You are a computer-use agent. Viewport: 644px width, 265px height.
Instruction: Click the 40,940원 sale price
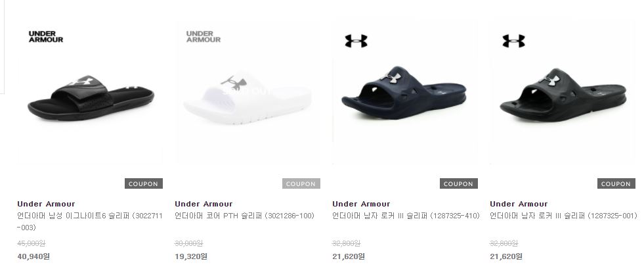(x=33, y=256)
